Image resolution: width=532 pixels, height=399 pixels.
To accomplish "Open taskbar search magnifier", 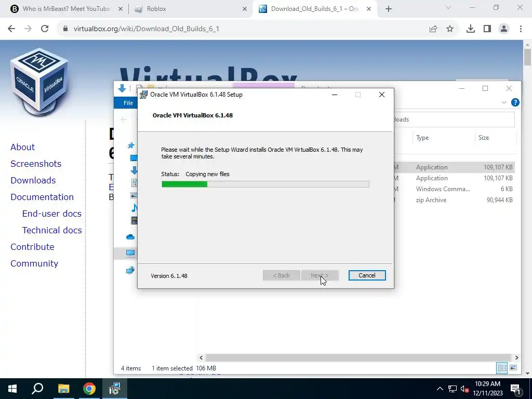I will tap(37, 389).
